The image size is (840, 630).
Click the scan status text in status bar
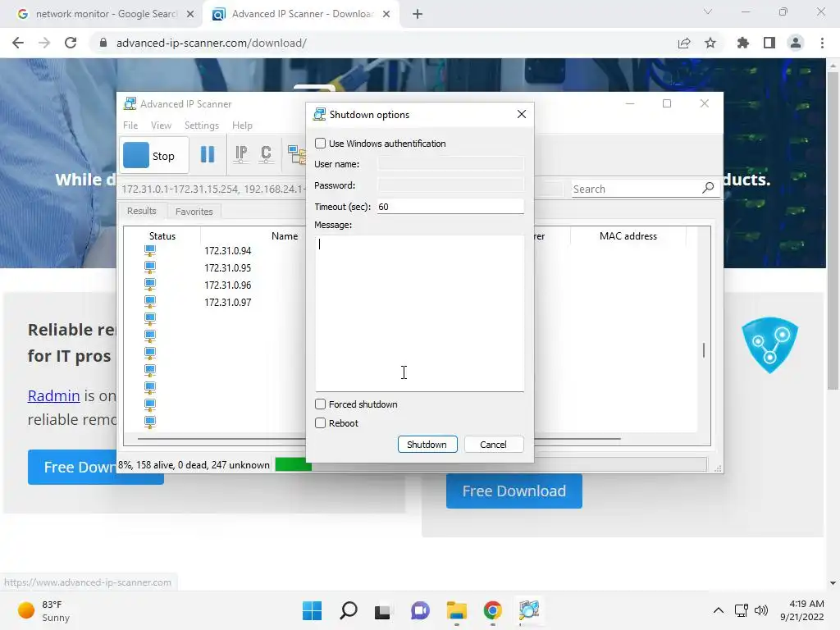tap(194, 464)
